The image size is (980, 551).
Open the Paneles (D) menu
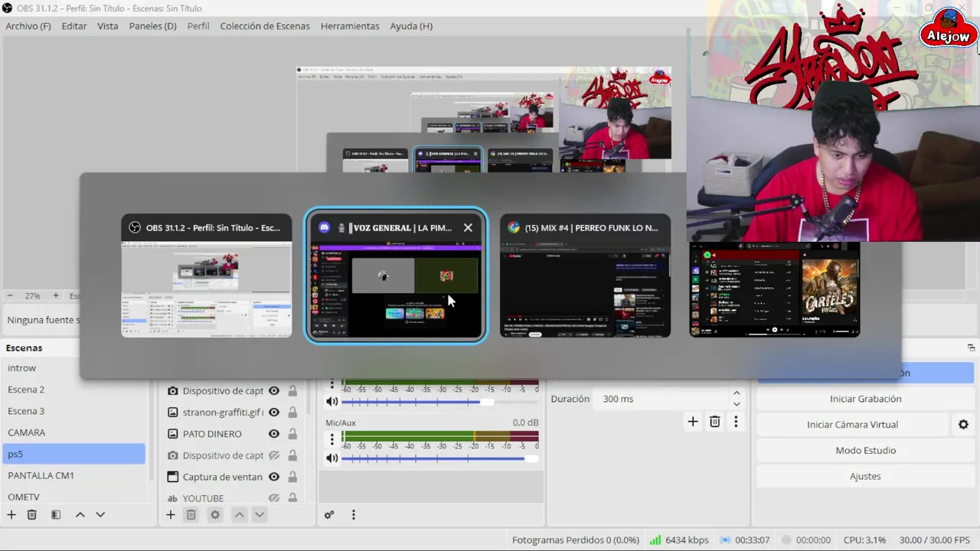pos(153,26)
